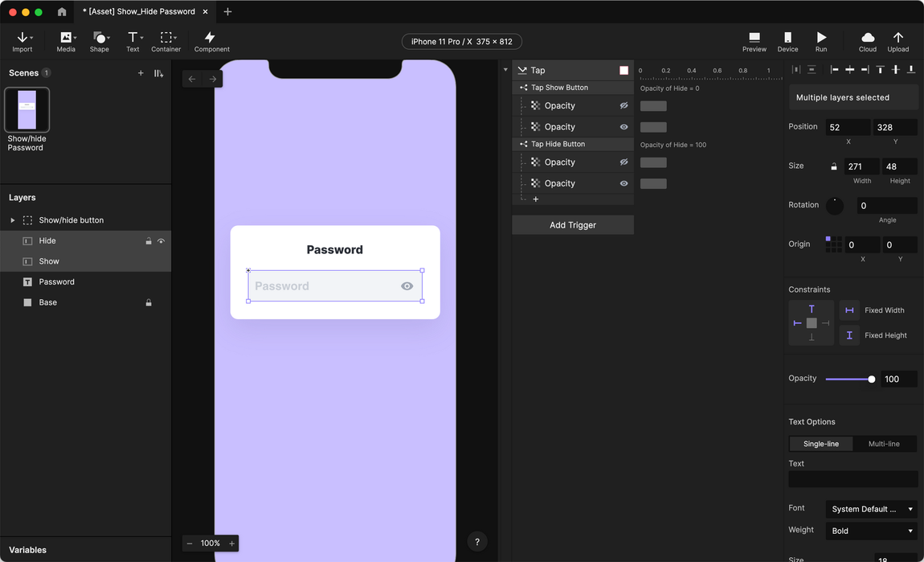Viewport: 924px width, 562px height.
Task: Open the Component tool
Action: click(211, 42)
